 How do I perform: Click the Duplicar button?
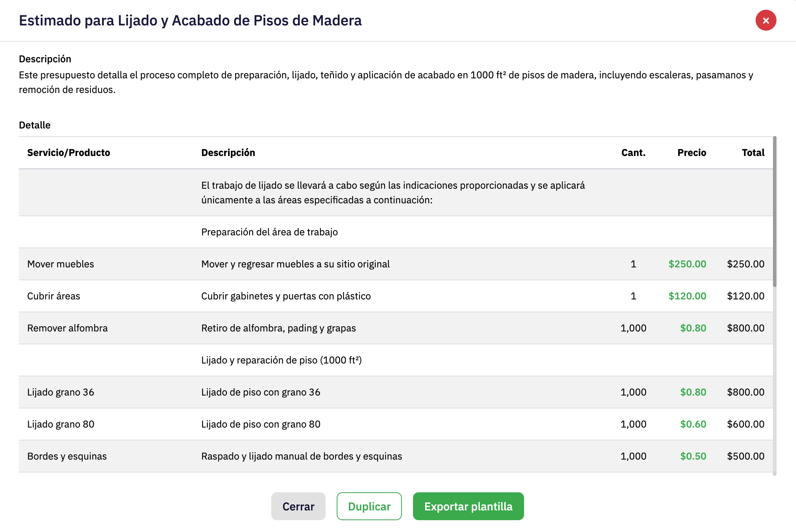click(369, 506)
